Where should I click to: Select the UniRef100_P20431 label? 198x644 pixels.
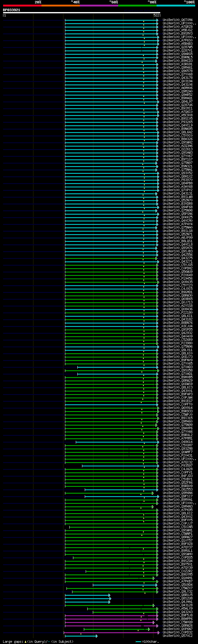tap(178, 456)
